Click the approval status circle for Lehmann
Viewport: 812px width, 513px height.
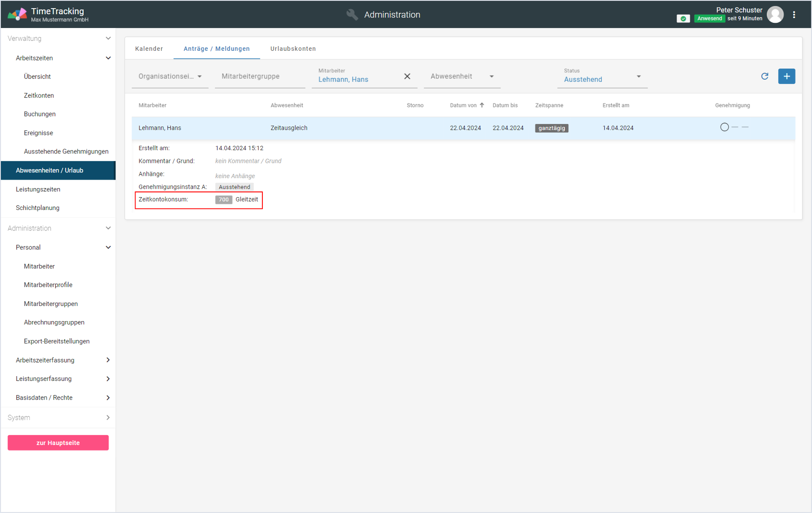[724, 127]
